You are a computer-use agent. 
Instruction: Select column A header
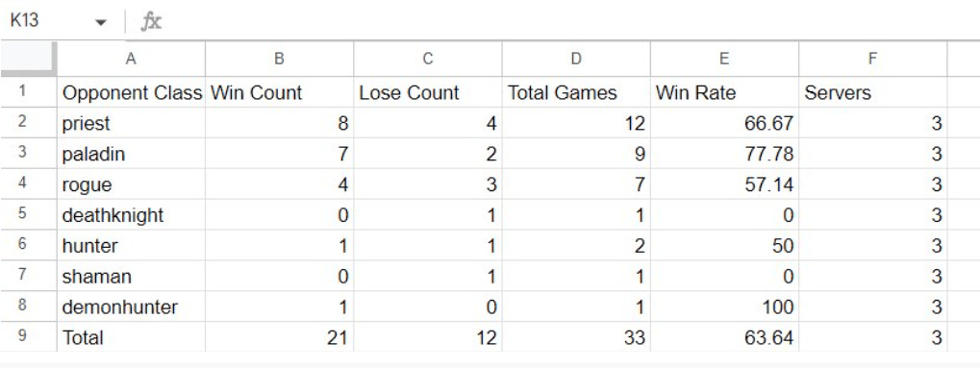(x=131, y=60)
